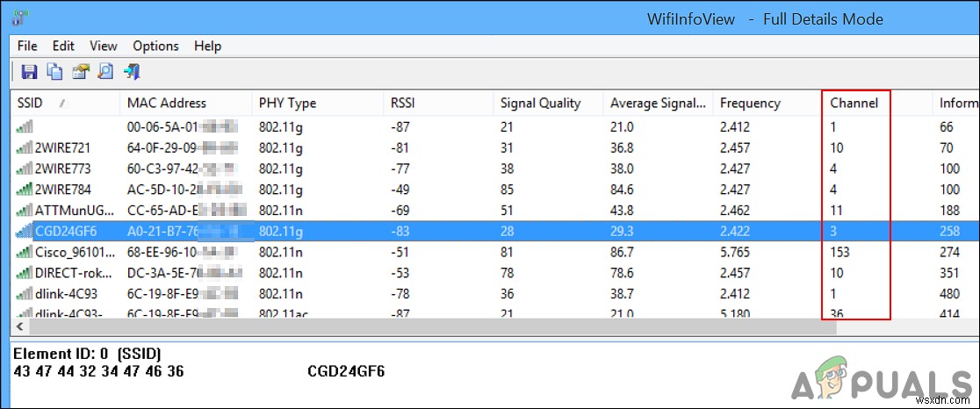Open the Help menu
980x409 pixels.
(x=207, y=46)
